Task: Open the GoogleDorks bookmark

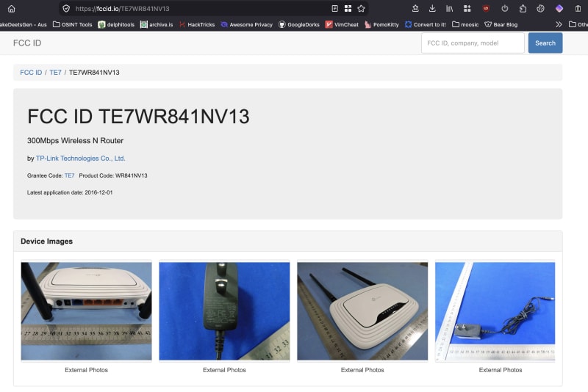Action: pos(299,24)
